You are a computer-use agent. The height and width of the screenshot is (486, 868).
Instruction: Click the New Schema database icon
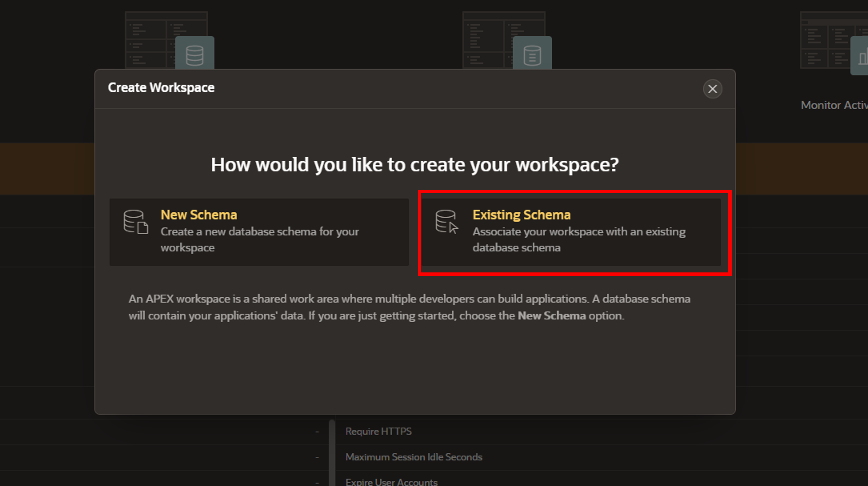click(x=135, y=222)
